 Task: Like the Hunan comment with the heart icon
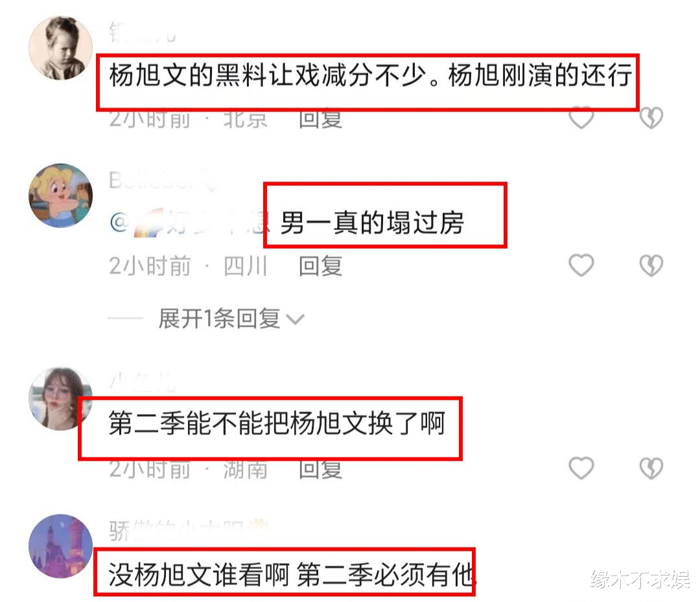581,468
